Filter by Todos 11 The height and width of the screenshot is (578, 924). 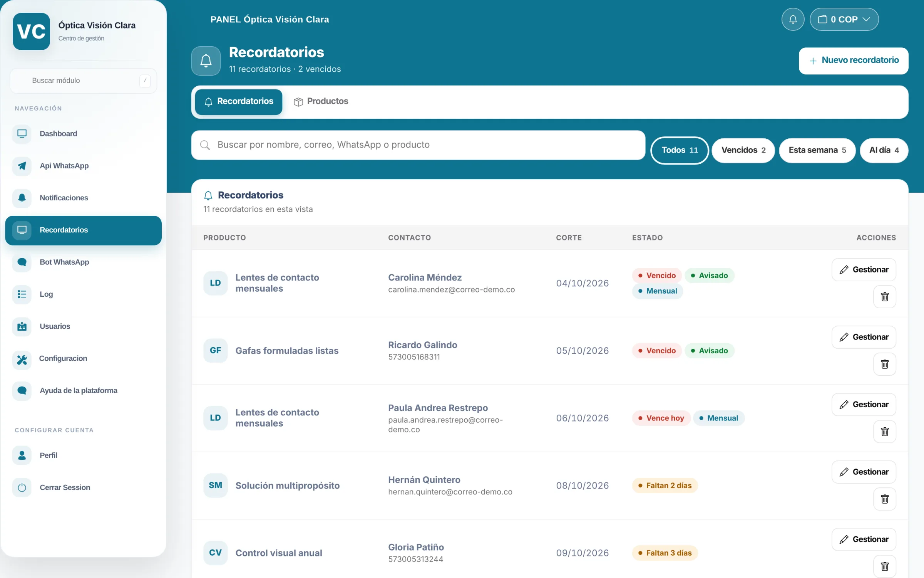coord(680,150)
